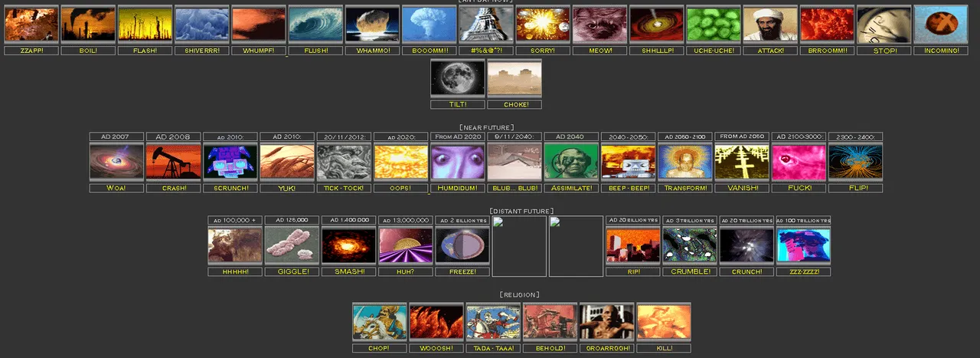Select the pixel robot SCRUNCH! thumbnail
This screenshot has width=980, height=358.
click(x=230, y=162)
